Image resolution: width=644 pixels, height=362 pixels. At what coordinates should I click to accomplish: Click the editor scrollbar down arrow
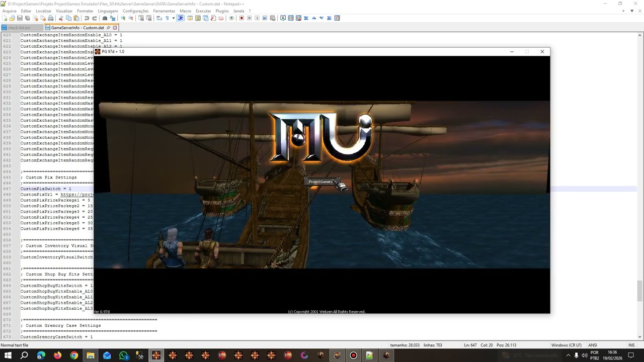tap(639, 337)
